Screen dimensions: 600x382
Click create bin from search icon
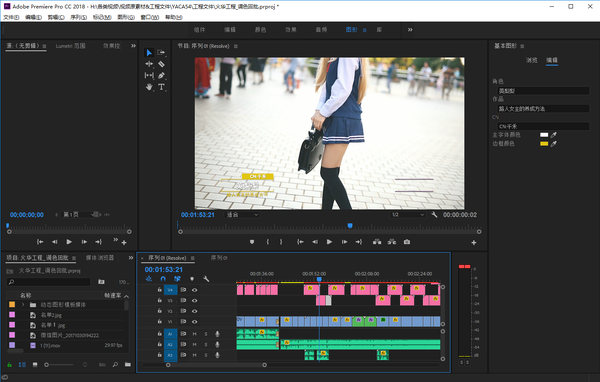point(101,282)
